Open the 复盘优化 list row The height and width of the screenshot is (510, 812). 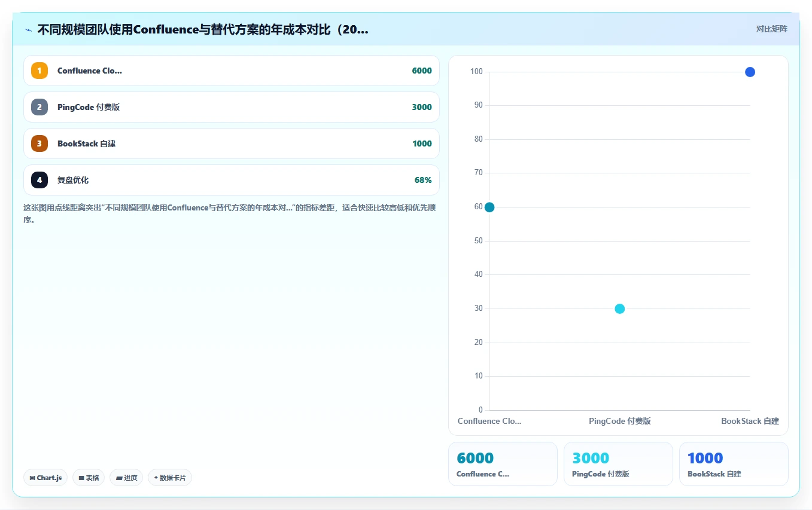tap(232, 180)
